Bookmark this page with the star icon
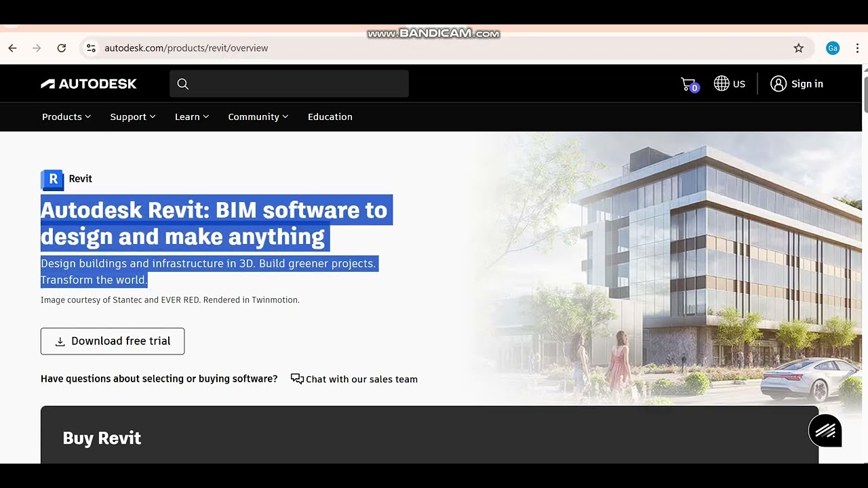The height and width of the screenshot is (488, 868). (x=799, y=48)
